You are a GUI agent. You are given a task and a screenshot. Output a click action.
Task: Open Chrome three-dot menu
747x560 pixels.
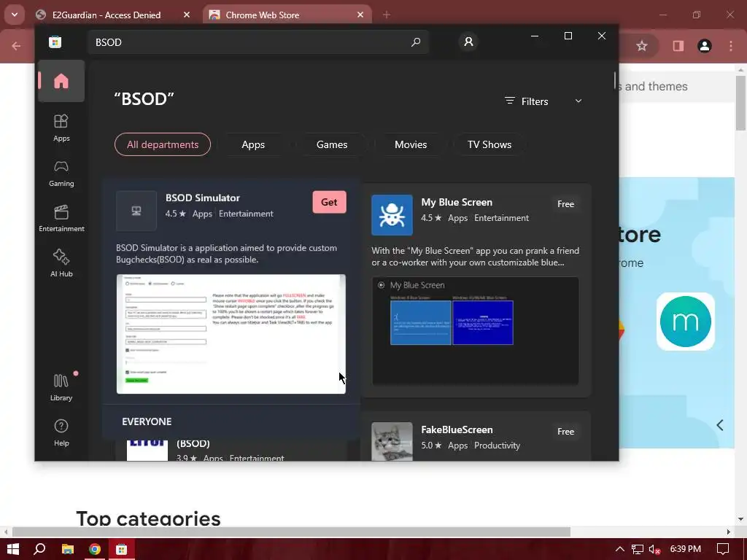[731, 46]
